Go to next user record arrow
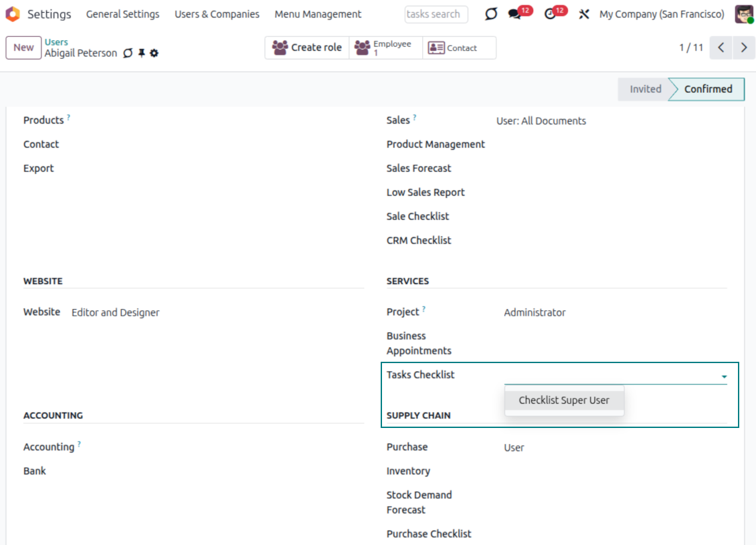Viewport: 756px width, 545px height. [x=744, y=47]
